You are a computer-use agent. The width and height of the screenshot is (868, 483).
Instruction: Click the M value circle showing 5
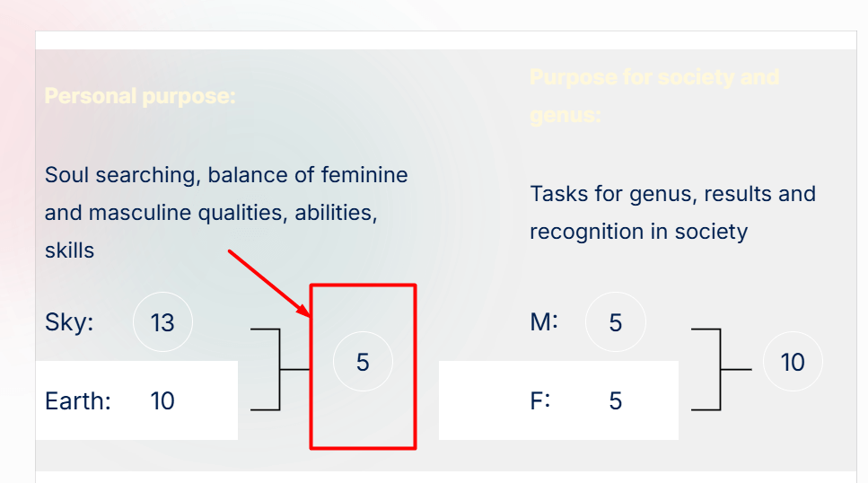(x=616, y=321)
